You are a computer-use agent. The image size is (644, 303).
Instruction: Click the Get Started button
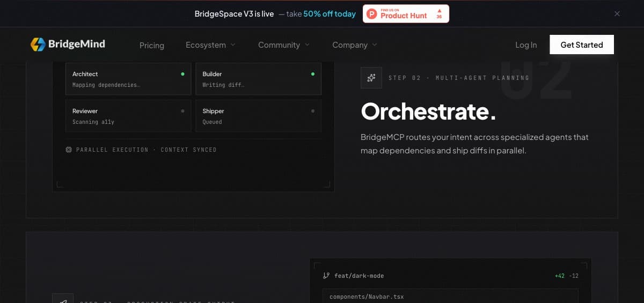pos(582,45)
